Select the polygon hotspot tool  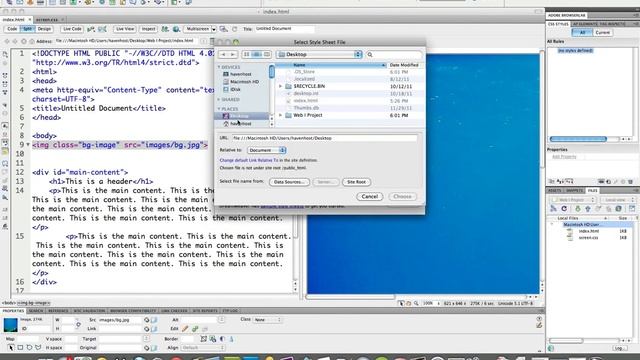click(x=38, y=348)
